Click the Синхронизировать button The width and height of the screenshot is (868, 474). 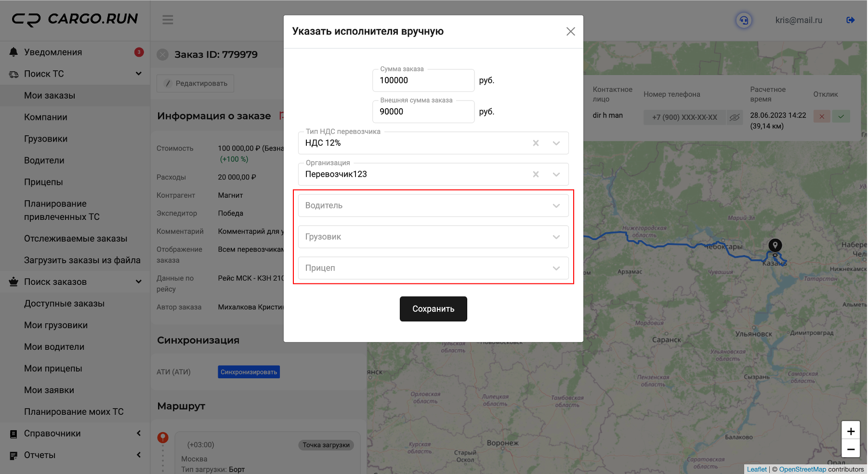point(249,372)
